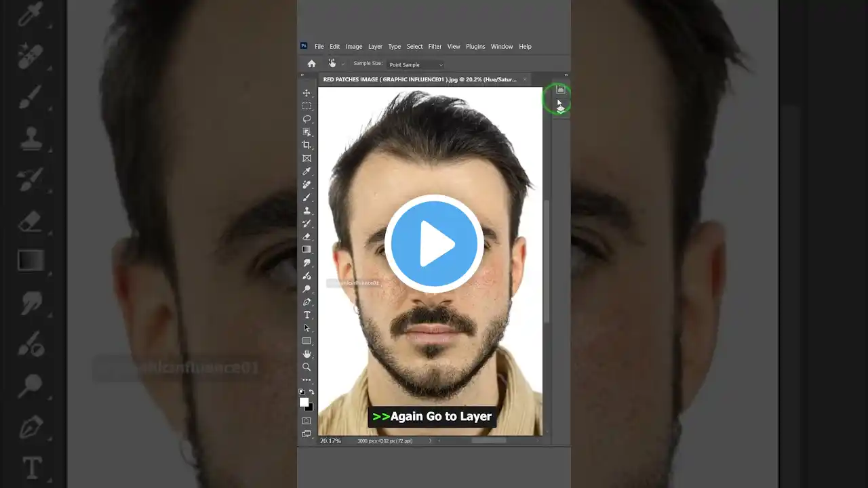Open the Image menu
Viewport: 868px width, 488px height.
[354, 47]
